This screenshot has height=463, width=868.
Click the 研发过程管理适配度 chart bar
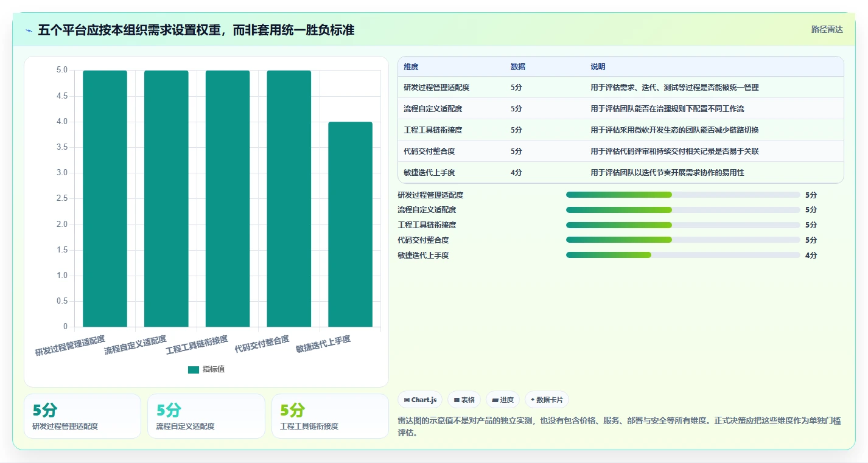coord(105,199)
